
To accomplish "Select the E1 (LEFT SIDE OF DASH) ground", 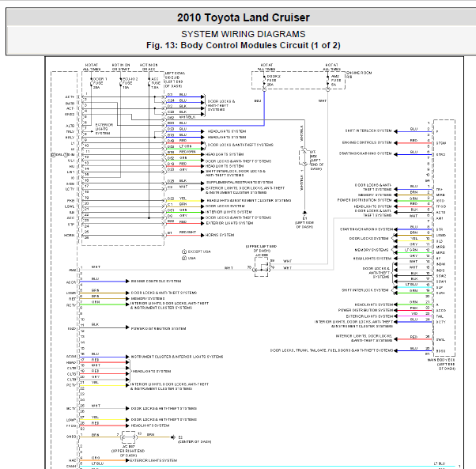I will [304, 219].
